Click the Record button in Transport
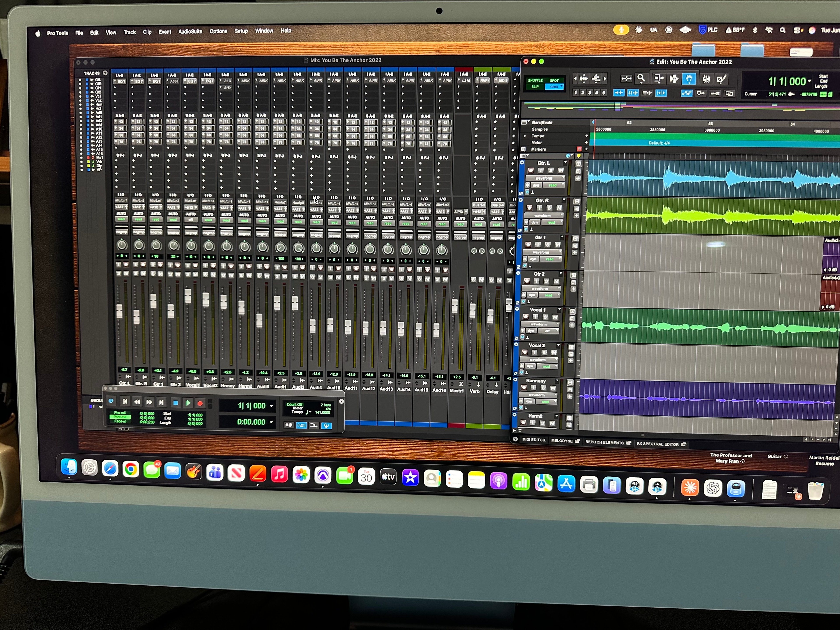This screenshot has width=840, height=630. coord(200,403)
